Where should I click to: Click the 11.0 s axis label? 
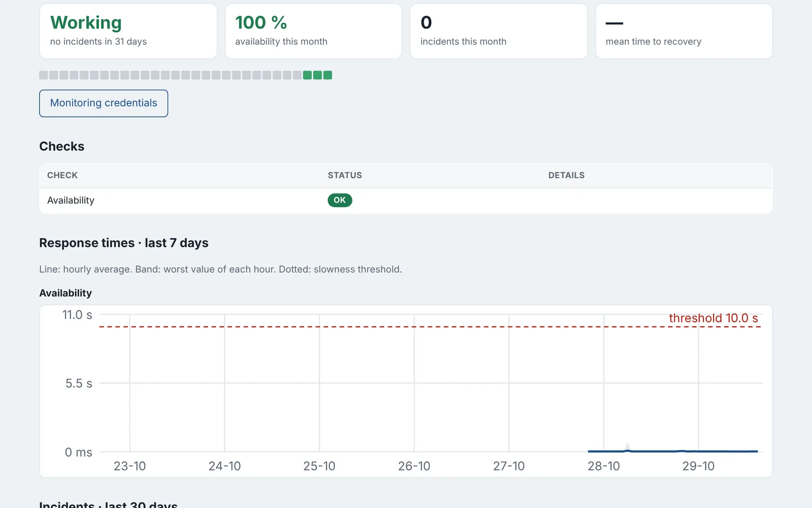[x=77, y=315]
